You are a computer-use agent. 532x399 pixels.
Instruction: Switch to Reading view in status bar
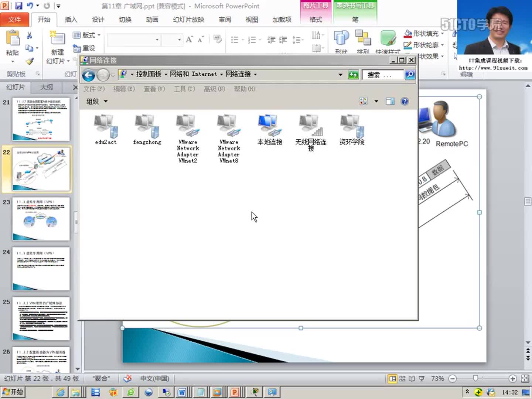[412, 379]
